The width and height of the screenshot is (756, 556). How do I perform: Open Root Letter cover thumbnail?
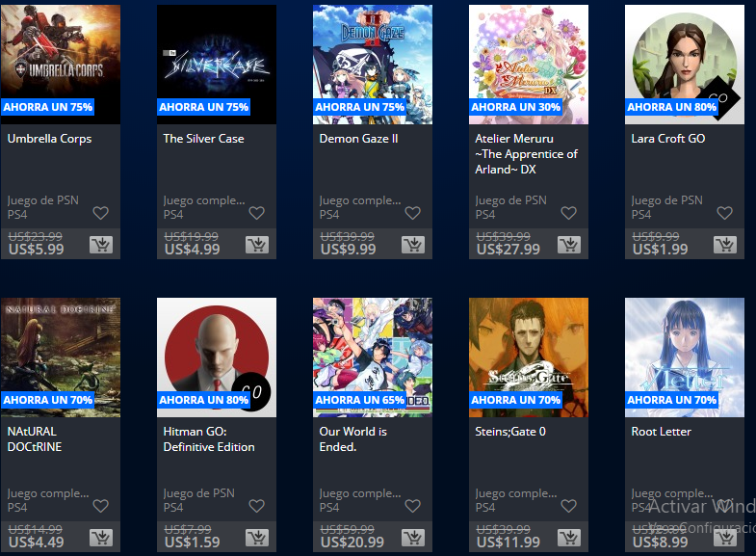[x=685, y=357]
